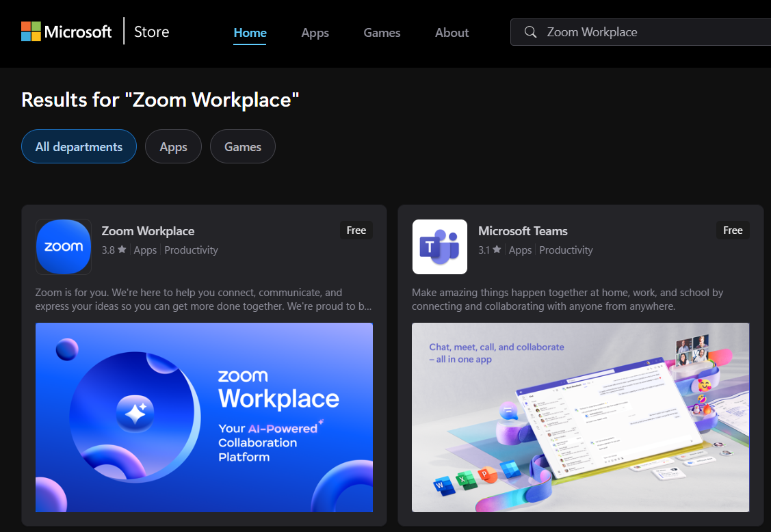Focus the Zoom Workplace search field
The width and height of the screenshot is (771, 532).
pyautogui.click(x=640, y=32)
